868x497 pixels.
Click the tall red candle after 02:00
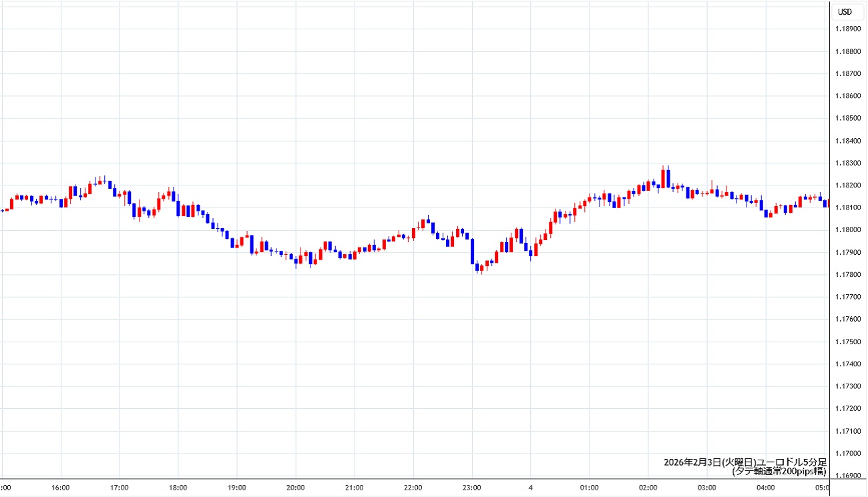[663, 178]
